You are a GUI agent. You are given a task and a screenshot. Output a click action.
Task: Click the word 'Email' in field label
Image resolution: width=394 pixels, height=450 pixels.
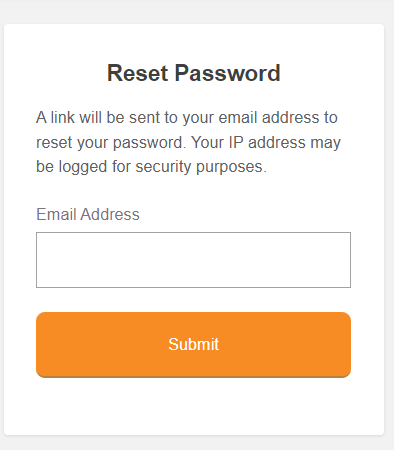pos(56,214)
